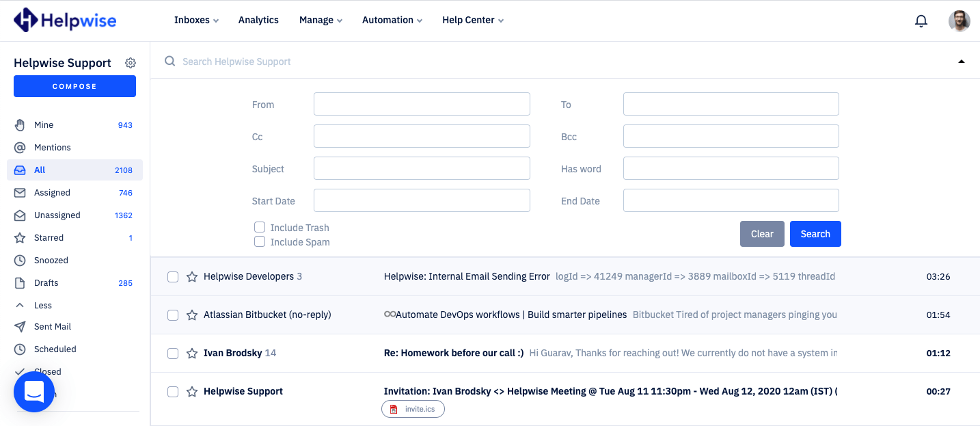Open the Unassigned folder
This screenshot has width=980, height=426.
(74, 215)
